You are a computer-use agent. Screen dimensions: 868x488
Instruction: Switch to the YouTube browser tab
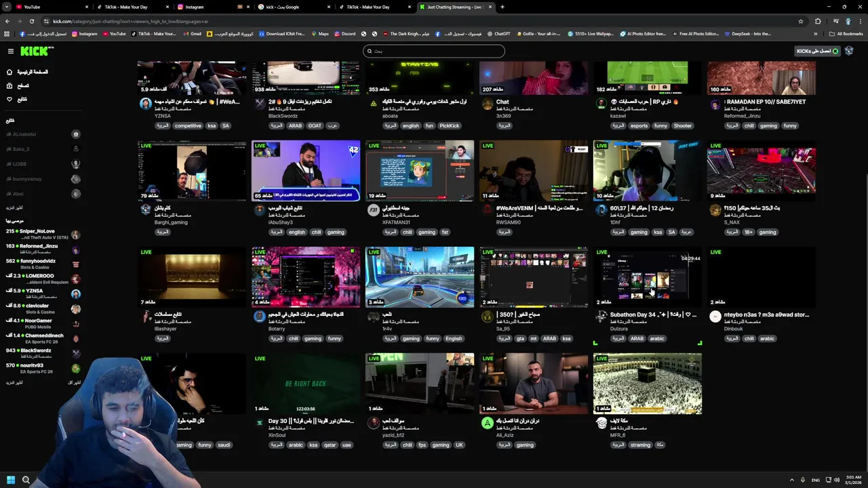click(53, 7)
